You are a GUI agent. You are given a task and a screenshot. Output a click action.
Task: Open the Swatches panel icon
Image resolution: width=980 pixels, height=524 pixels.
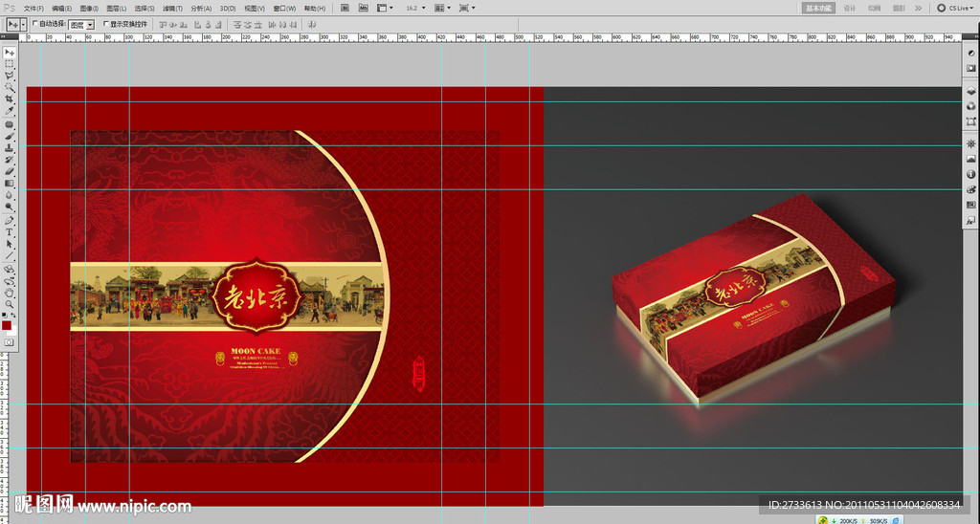click(970, 205)
